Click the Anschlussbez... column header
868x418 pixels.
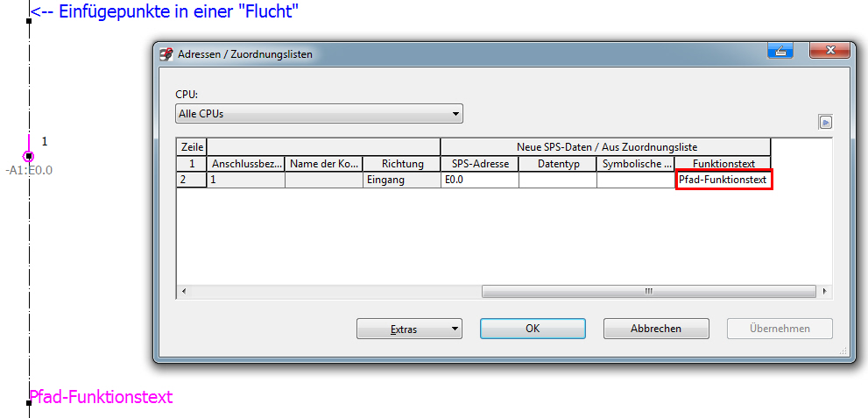(x=246, y=164)
